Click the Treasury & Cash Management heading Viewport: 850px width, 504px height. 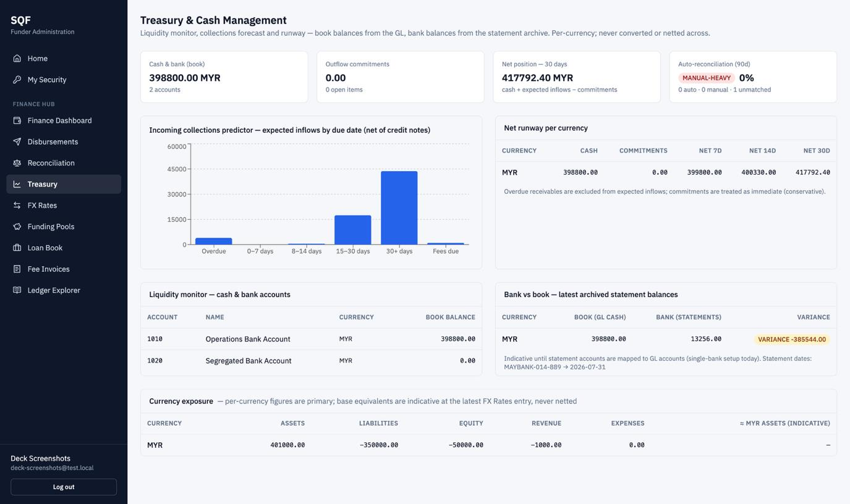(x=213, y=20)
